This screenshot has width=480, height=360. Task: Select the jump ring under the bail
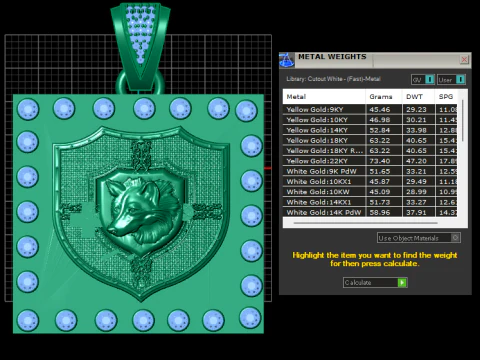click(x=140, y=83)
